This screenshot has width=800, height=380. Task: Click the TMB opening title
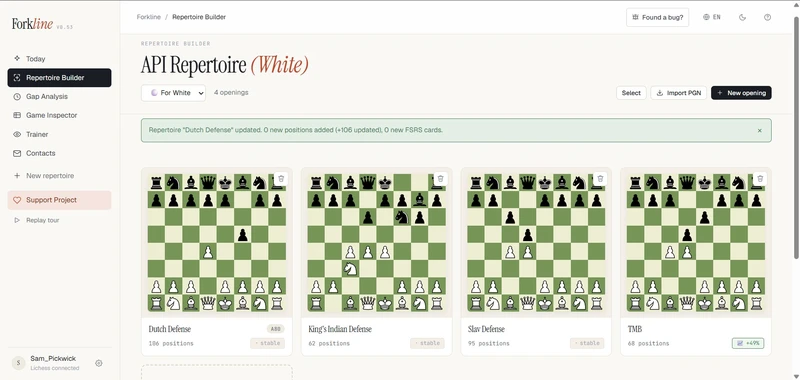click(635, 329)
